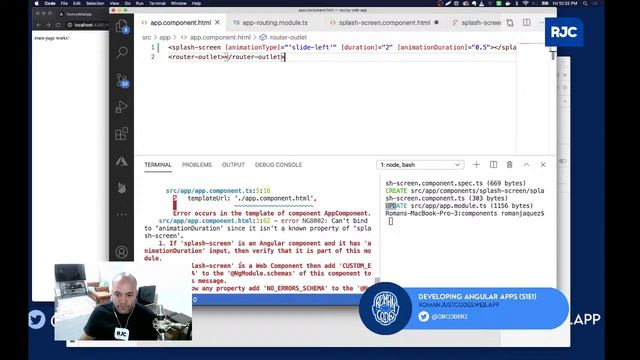Open the OUTPUT panel tab
Viewport: 640px width, 360px height.
tap(233, 165)
